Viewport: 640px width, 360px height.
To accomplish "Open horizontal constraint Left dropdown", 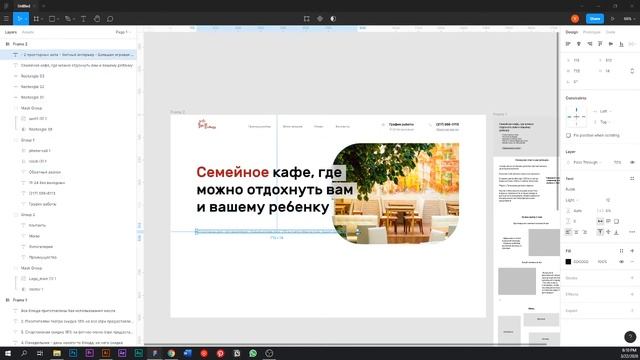I will coord(605,111).
